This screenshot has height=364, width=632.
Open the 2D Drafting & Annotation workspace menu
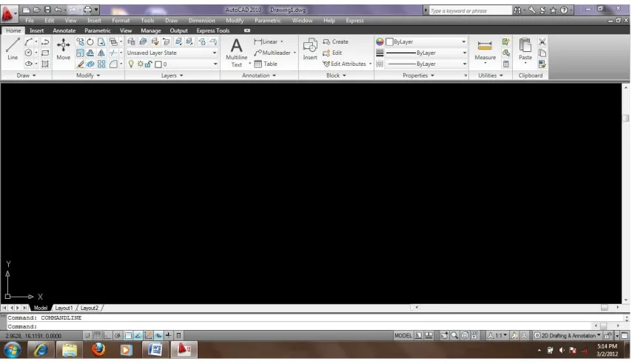pyautogui.click(x=568, y=336)
